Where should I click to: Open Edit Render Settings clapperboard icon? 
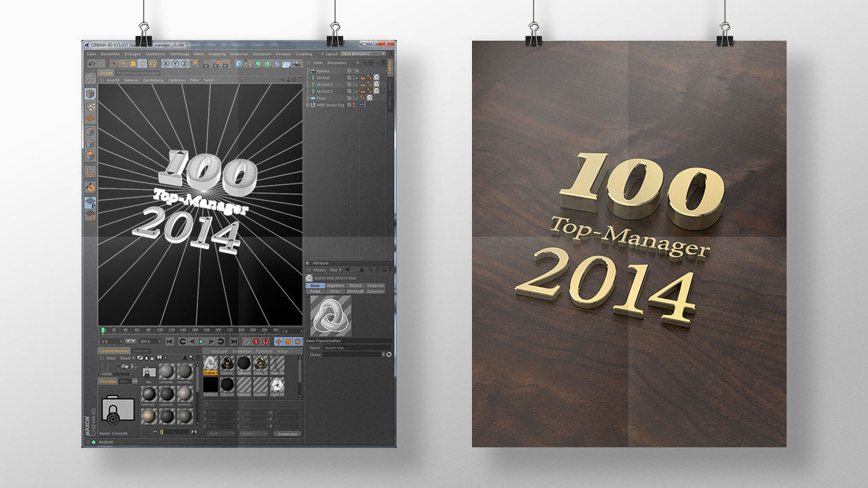(226, 64)
